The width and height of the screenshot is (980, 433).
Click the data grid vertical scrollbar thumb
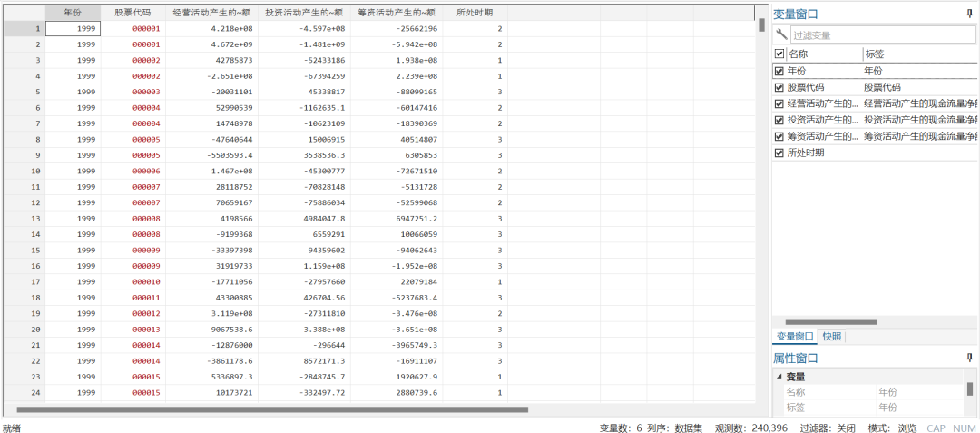point(761,25)
